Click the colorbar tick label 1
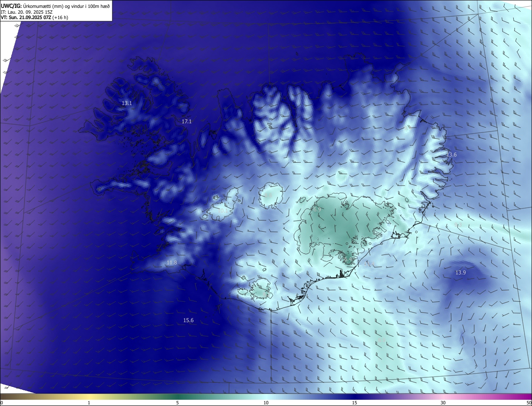 (89, 403)
